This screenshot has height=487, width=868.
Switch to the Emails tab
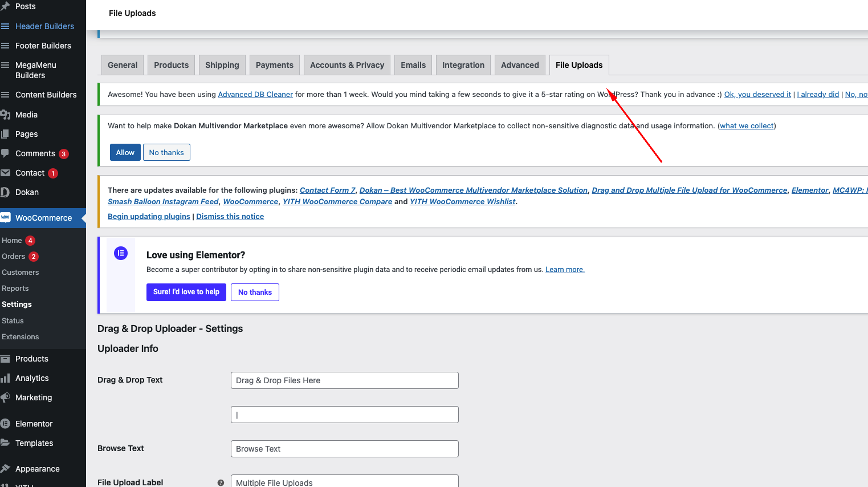point(413,65)
